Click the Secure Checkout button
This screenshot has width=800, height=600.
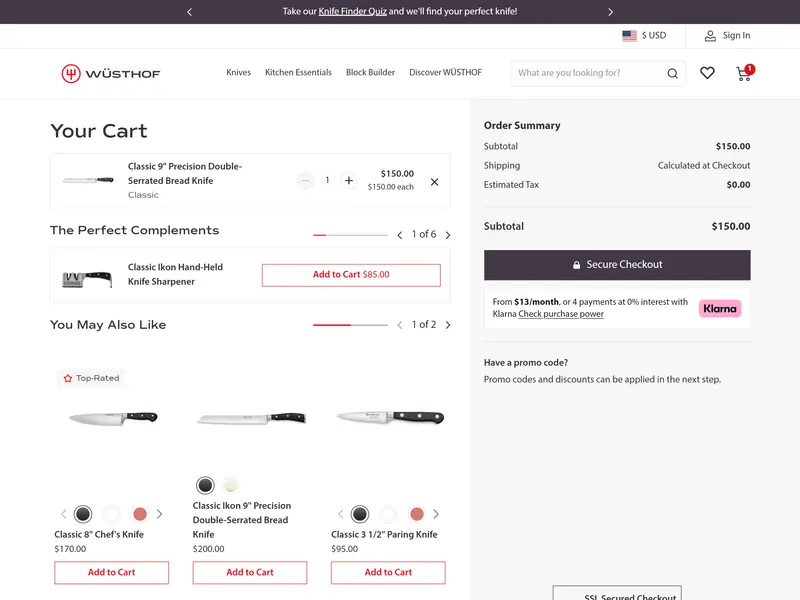[x=617, y=264]
